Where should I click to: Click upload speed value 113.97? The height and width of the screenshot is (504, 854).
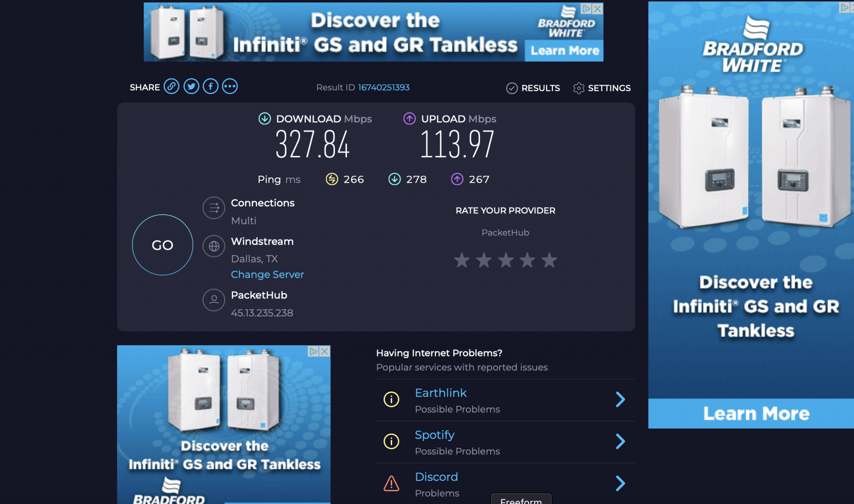(x=457, y=144)
